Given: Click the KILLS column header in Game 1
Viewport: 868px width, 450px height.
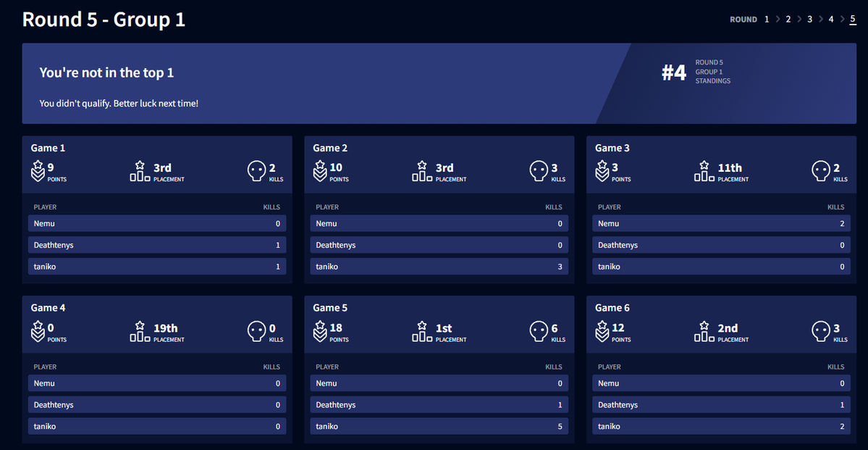Looking at the screenshot, I should click(x=271, y=207).
